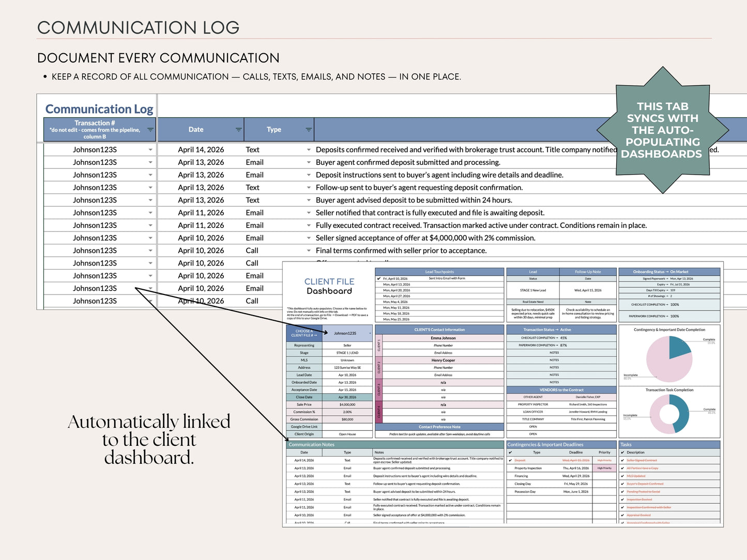The image size is (747, 560).
Task: Uncheck the Inspection Confirmed with Seller task
Action: pos(622,507)
